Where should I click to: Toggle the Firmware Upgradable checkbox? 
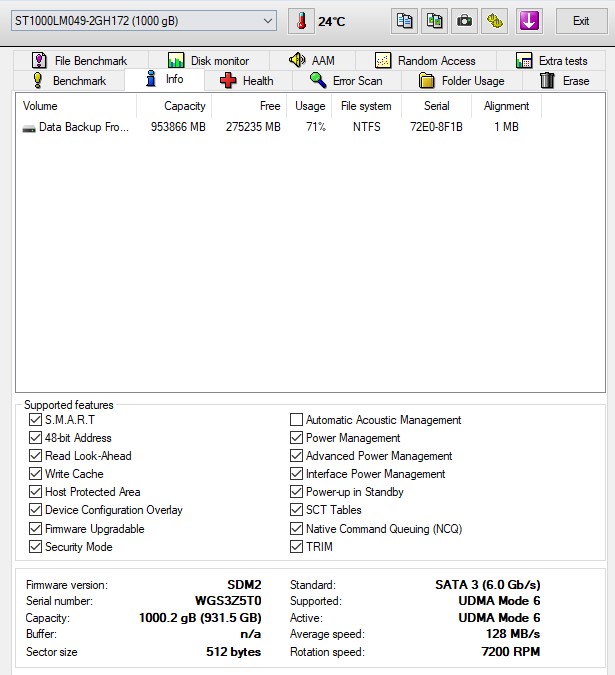[x=35, y=528]
